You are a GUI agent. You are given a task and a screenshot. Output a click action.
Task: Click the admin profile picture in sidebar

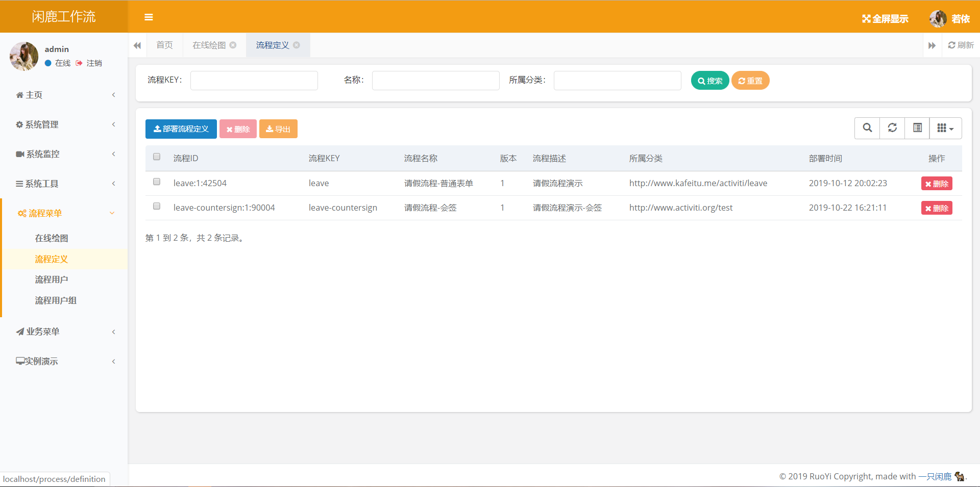24,56
